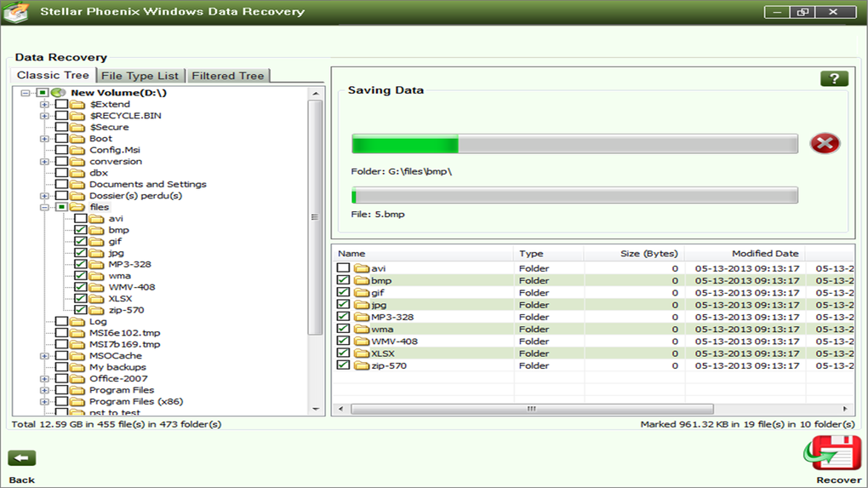Image resolution: width=868 pixels, height=488 pixels.
Task: Click the conversion folder icon in tree
Action: tap(77, 162)
